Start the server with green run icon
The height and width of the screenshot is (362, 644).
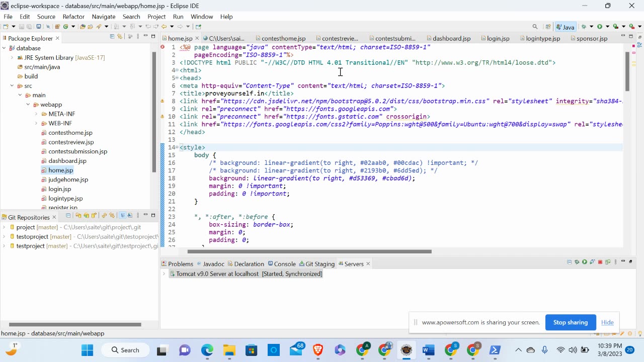(x=585, y=262)
